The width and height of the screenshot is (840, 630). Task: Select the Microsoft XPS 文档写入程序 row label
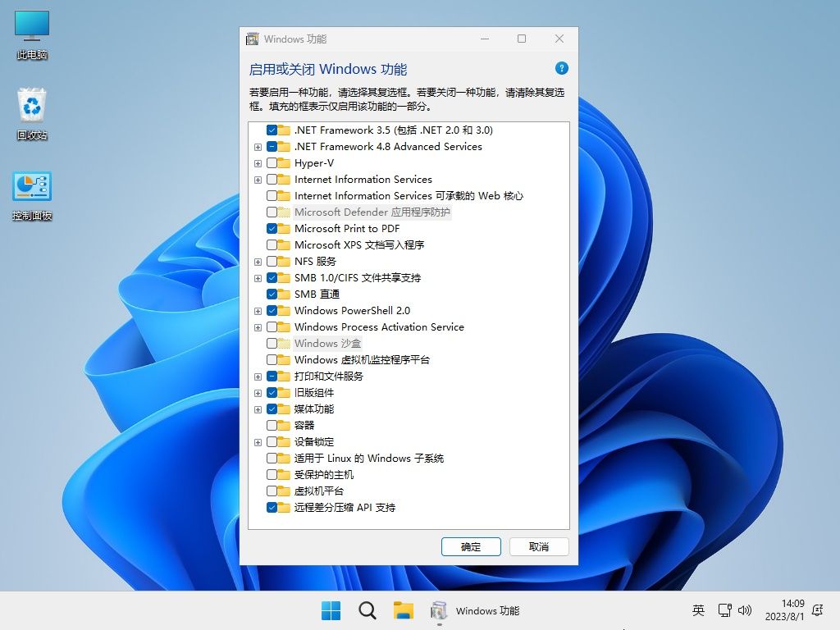click(359, 244)
